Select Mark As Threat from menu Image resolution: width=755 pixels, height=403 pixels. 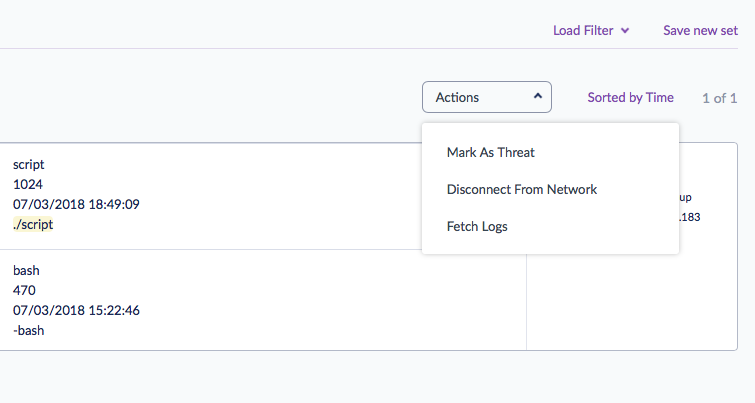pyautogui.click(x=490, y=152)
